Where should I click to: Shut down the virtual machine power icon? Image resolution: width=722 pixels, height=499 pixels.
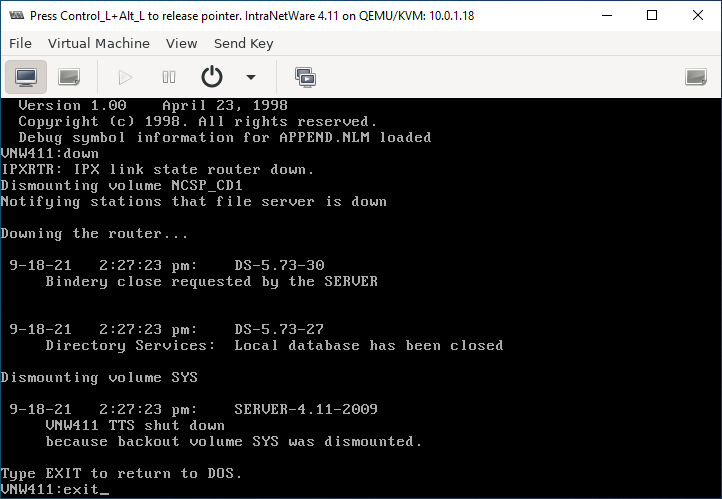point(212,77)
